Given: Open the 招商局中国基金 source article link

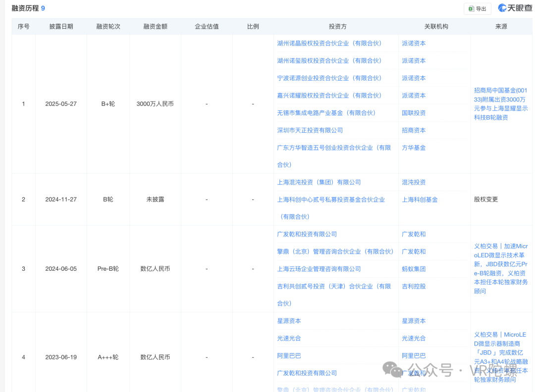Looking at the screenshot, I should pos(501,104).
